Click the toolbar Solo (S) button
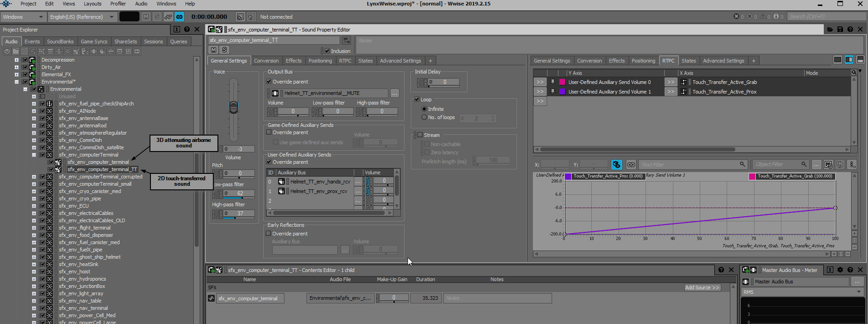This screenshot has width=868, height=324. tap(157, 17)
